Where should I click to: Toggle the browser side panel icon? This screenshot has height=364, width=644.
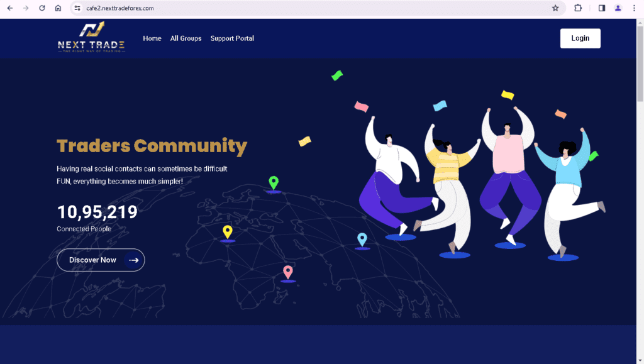pyautogui.click(x=602, y=8)
